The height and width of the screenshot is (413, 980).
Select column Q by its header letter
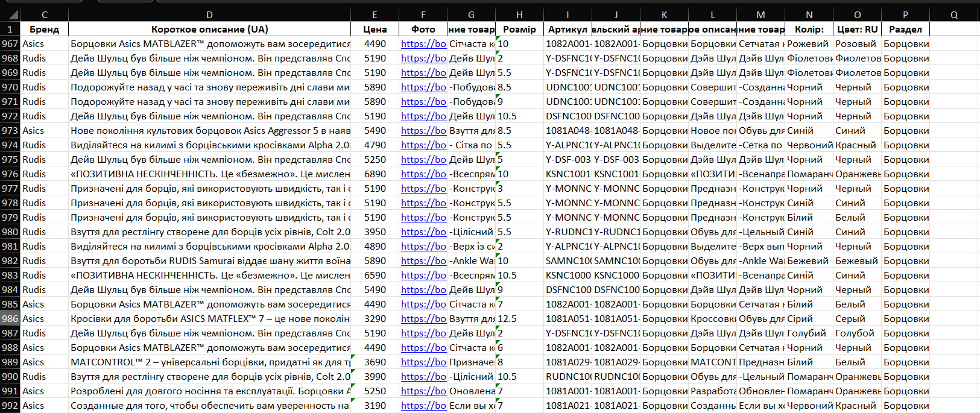click(x=954, y=15)
